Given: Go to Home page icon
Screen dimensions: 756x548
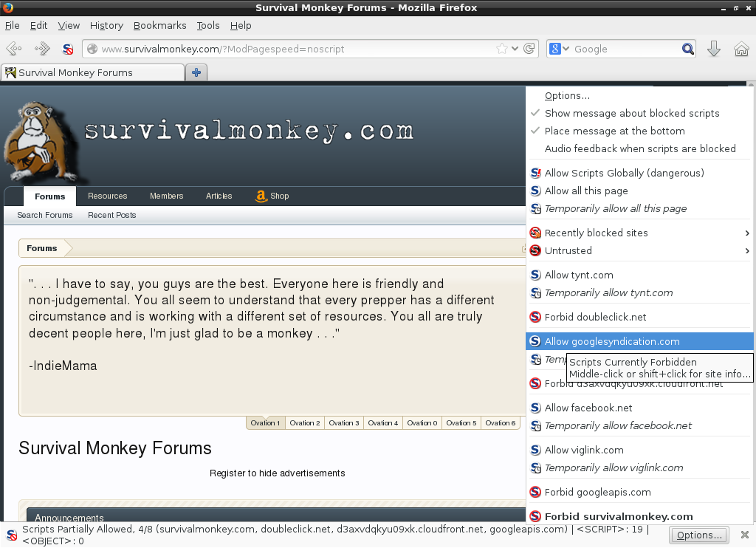Looking at the screenshot, I should [x=741, y=49].
